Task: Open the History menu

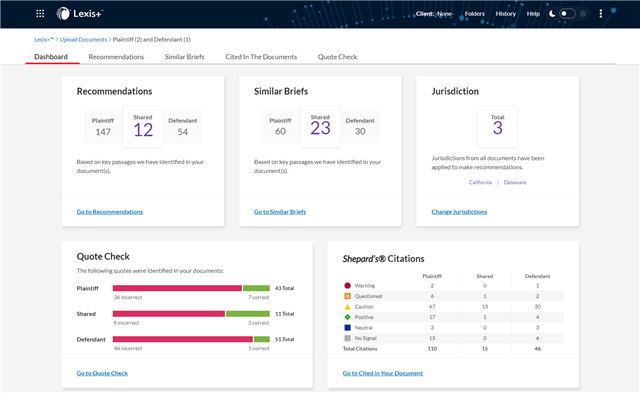Action: (506, 13)
